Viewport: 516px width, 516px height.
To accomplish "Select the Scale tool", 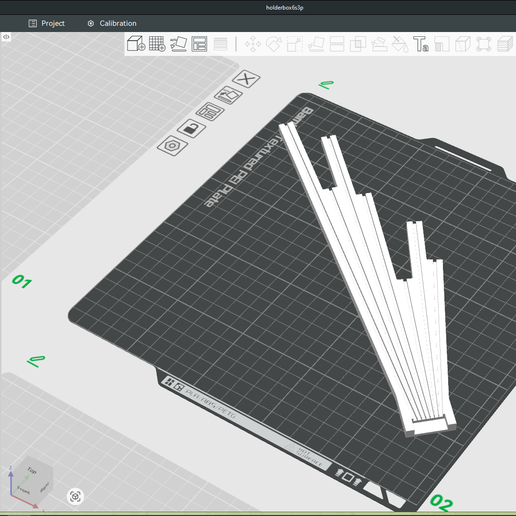I will 295,44.
